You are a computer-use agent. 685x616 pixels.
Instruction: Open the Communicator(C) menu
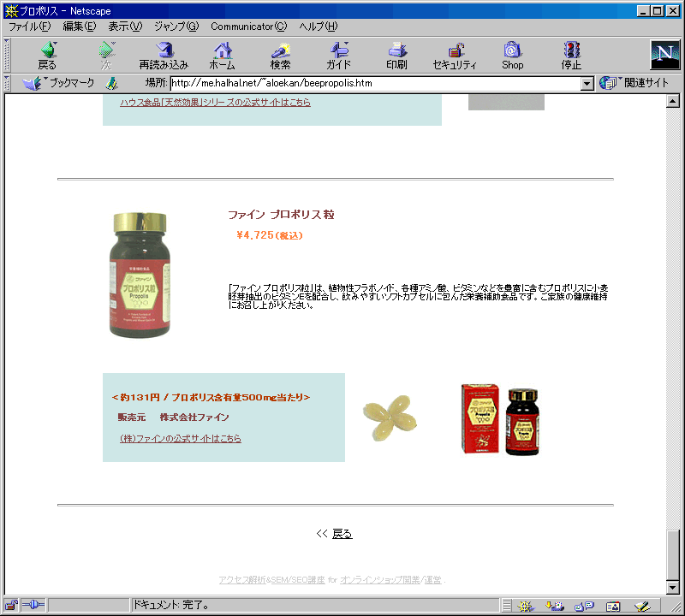pos(249,27)
